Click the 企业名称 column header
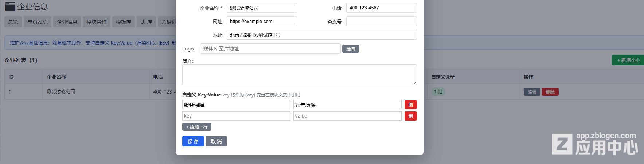The image size is (644, 164). (x=56, y=77)
